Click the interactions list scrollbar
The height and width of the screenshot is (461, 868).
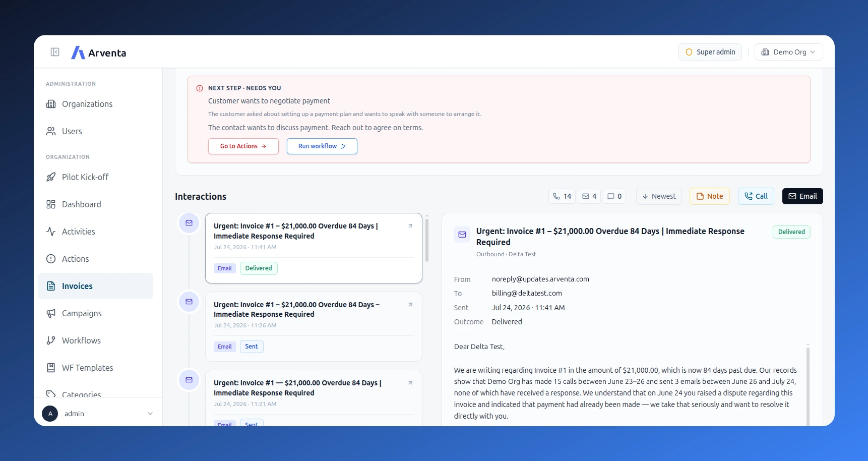tap(427, 240)
